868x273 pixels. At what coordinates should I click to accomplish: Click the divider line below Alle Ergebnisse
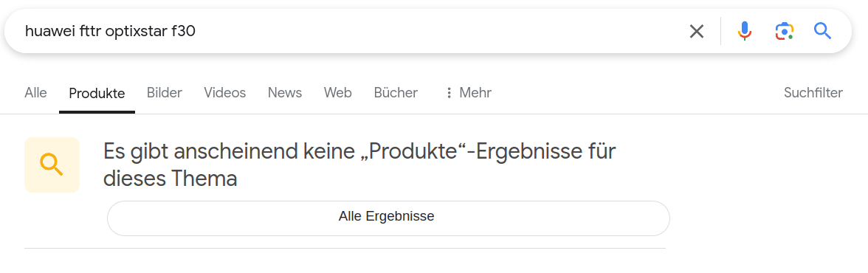point(345,248)
